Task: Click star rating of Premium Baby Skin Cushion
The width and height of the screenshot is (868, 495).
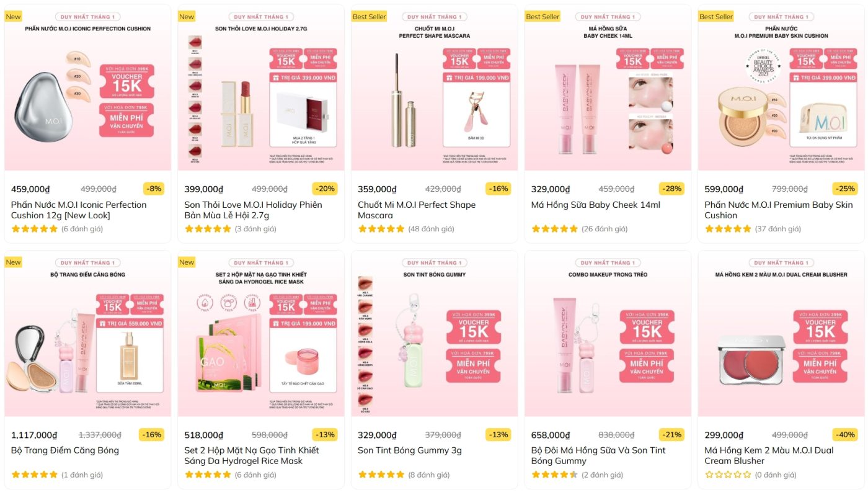Action: (x=728, y=229)
